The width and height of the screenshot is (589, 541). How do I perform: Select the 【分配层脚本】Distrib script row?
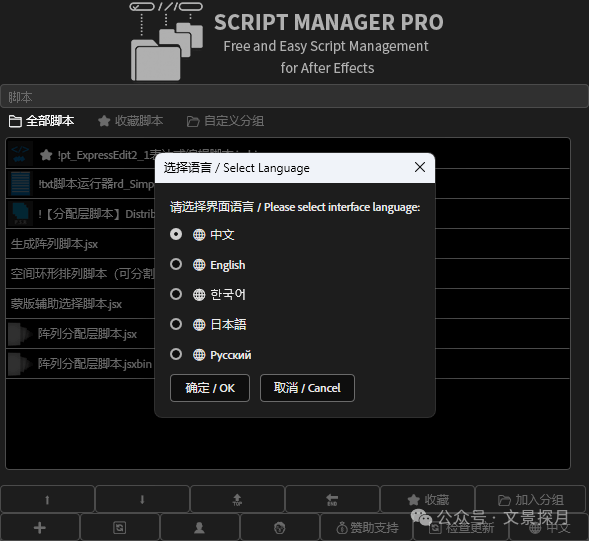point(288,214)
